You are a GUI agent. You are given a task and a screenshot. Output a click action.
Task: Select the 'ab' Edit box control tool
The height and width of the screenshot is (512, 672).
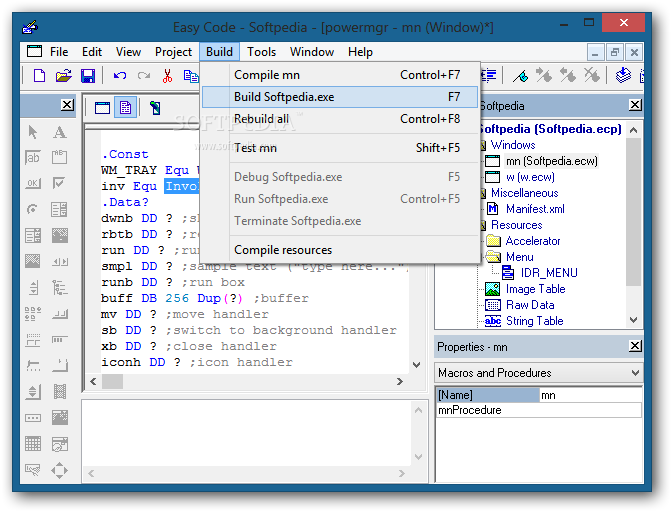coord(33,157)
